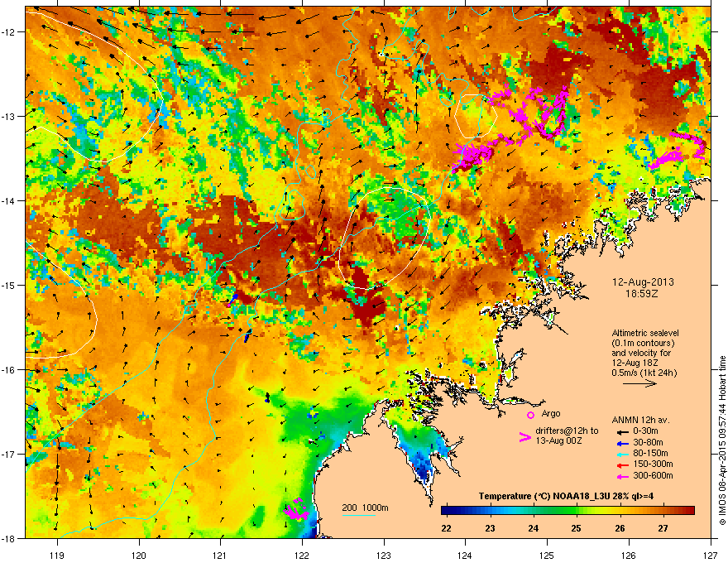Viewport: 728px width, 563px height.
Task: Click the '150-300m' depth label
Action: pos(653,464)
